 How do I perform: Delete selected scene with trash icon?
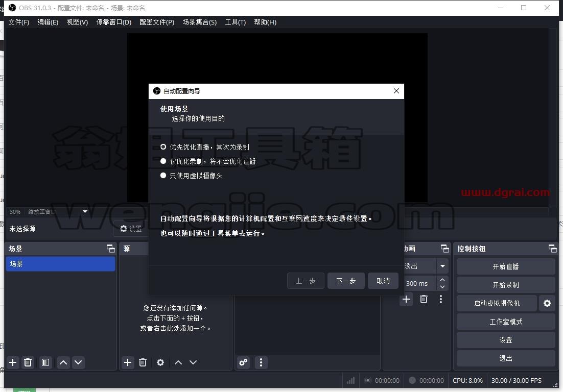28,362
